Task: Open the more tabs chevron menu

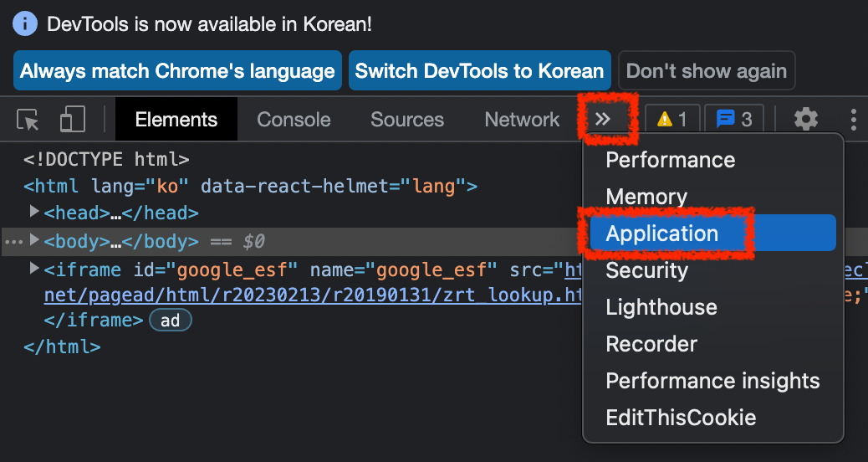Action: point(602,119)
